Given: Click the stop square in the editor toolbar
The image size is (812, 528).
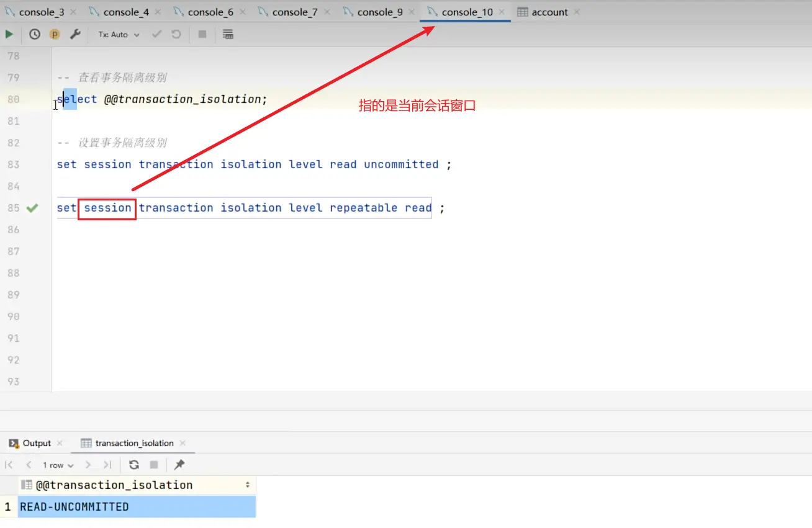Looking at the screenshot, I should (202, 34).
